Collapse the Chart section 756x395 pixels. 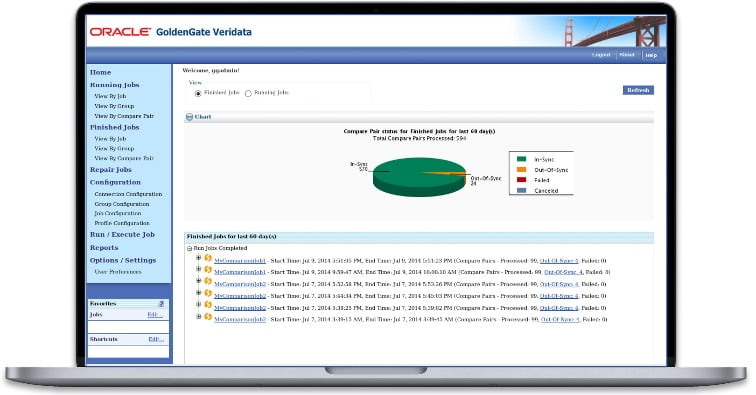(x=189, y=117)
